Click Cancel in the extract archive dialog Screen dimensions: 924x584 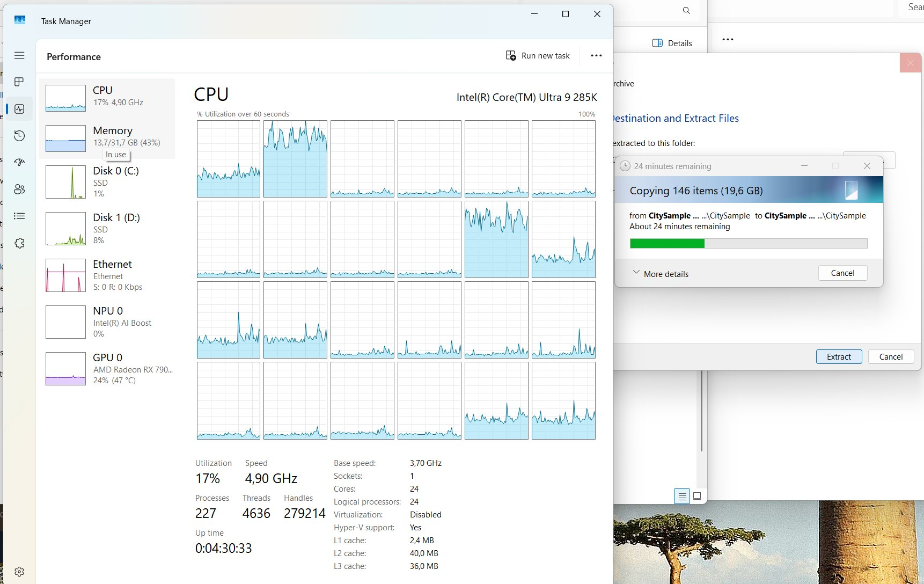[x=891, y=356]
